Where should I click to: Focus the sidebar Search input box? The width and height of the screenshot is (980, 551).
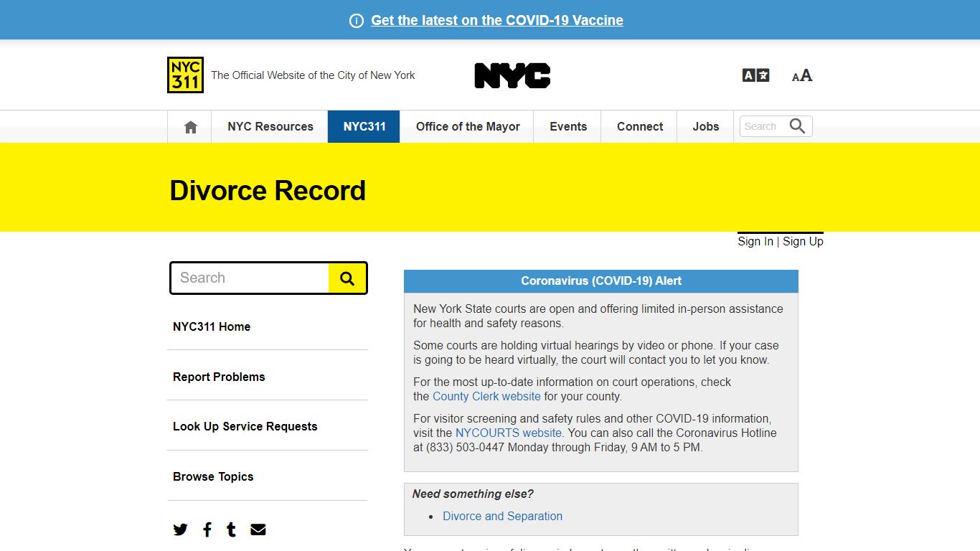(250, 278)
